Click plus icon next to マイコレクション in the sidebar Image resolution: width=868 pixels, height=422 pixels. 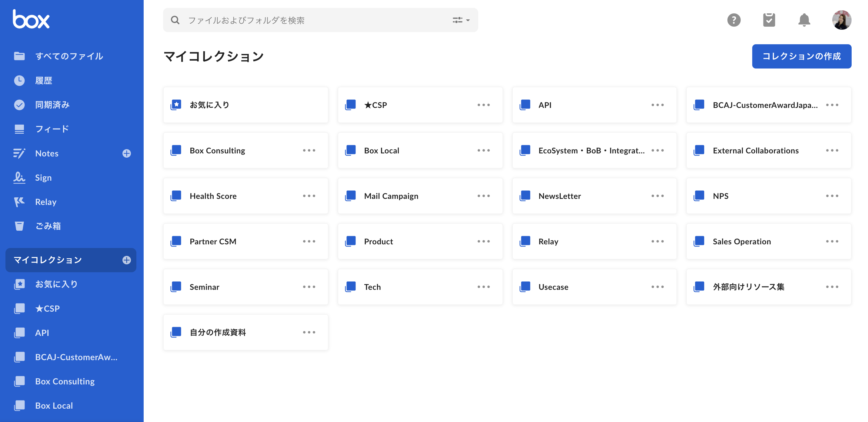pos(126,260)
